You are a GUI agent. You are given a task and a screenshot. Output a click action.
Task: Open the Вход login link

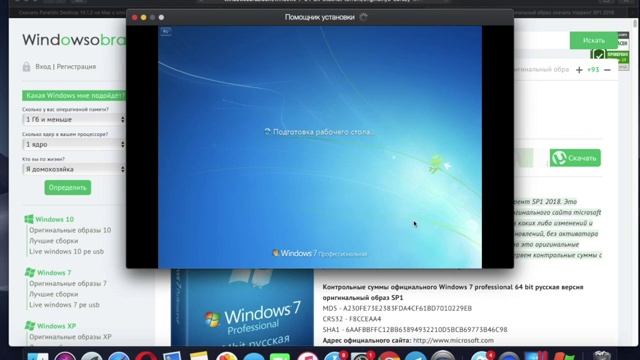tap(43, 67)
